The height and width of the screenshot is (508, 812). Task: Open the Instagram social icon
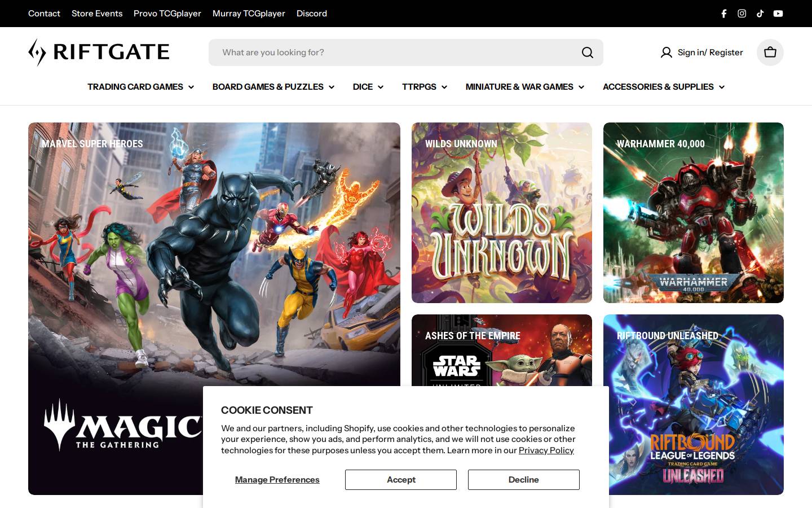click(x=742, y=14)
